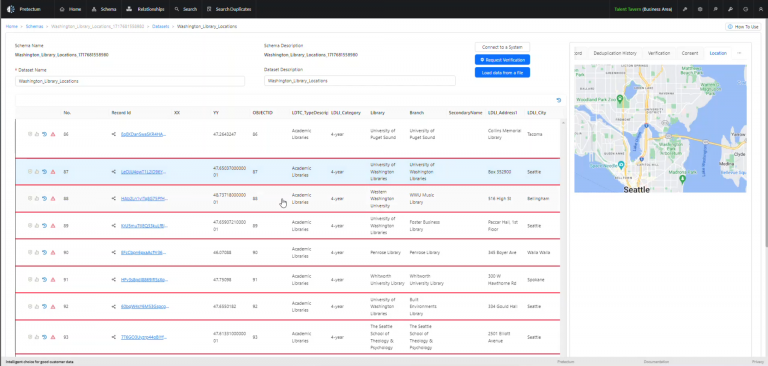Click the red warning triangle on row 86
768x366 pixels.
(x=53, y=134)
